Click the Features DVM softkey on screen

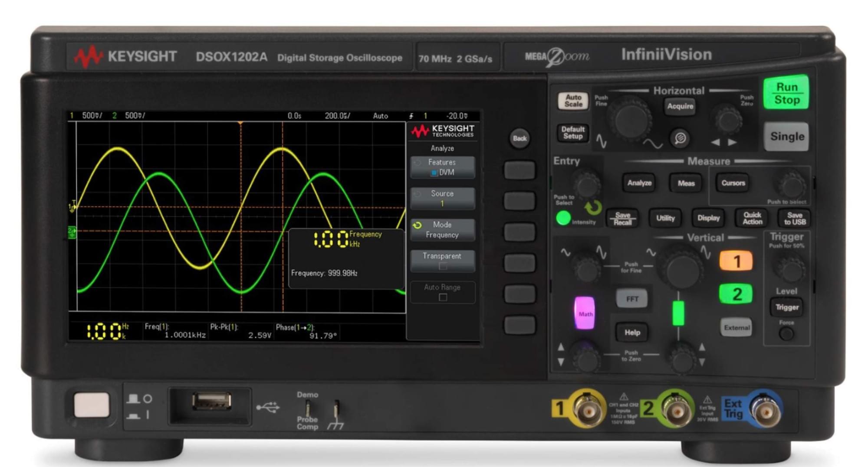click(442, 167)
